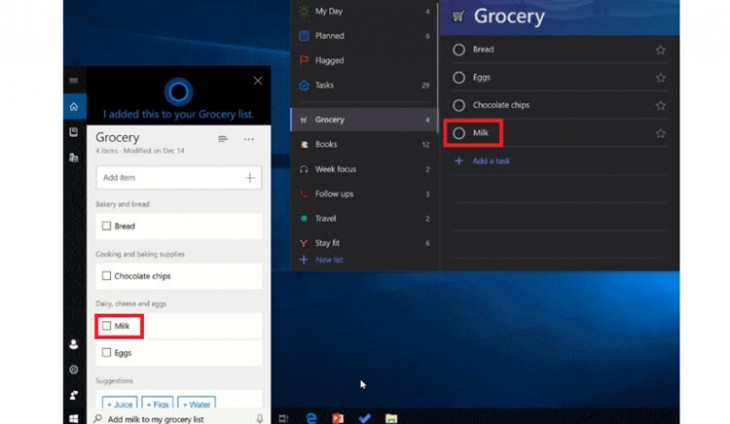Check the Milk checkbox in Cortana
730x424 pixels.
106,325
